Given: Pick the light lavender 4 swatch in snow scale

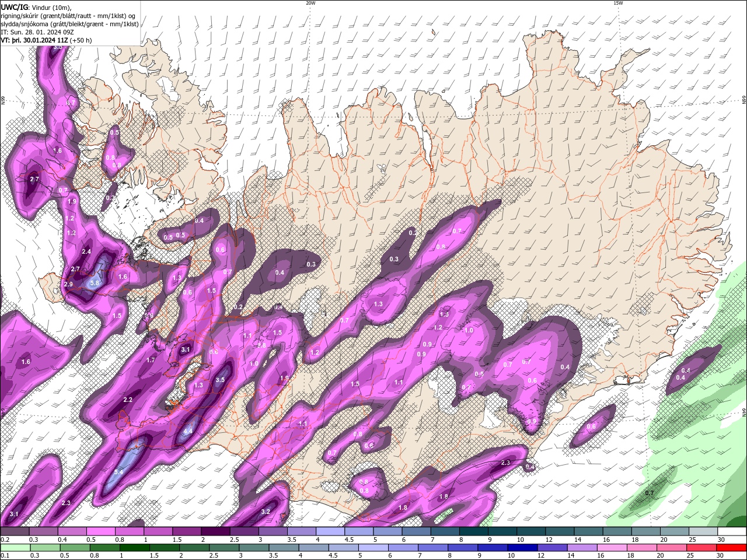Looking at the screenshot, I should click(x=330, y=531).
